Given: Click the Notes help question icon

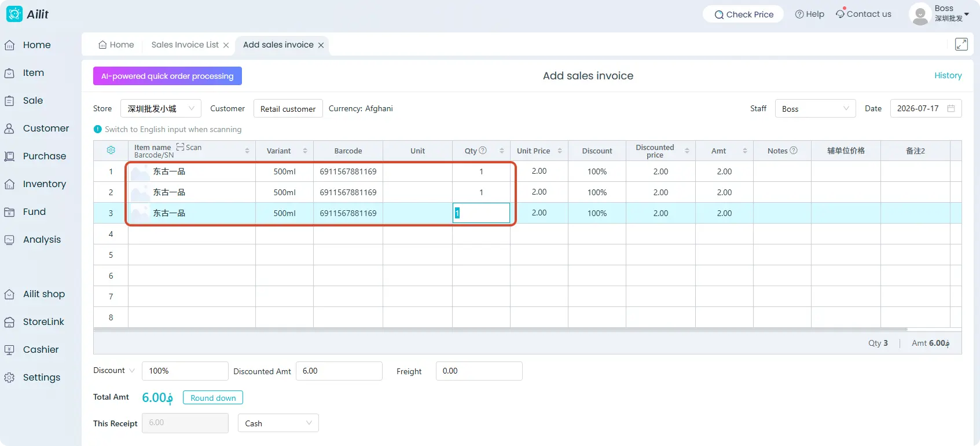Looking at the screenshot, I should (794, 151).
